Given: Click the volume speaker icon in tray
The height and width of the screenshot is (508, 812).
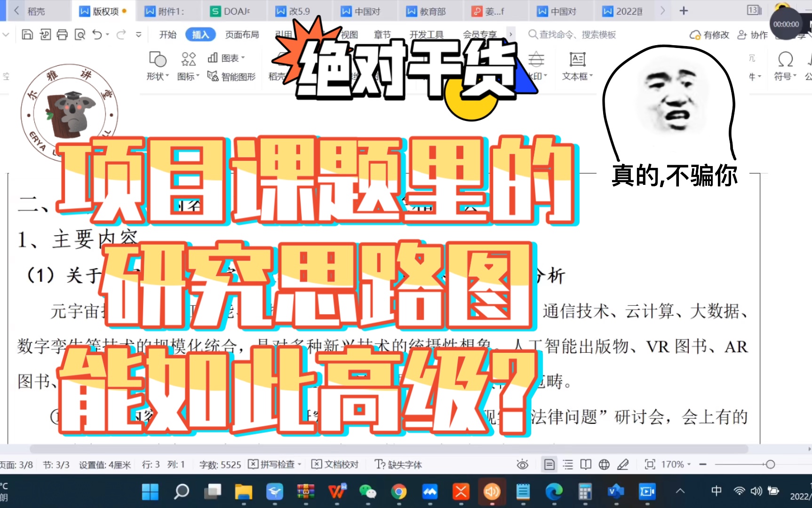Looking at the screenshot, I should point(756,491).
